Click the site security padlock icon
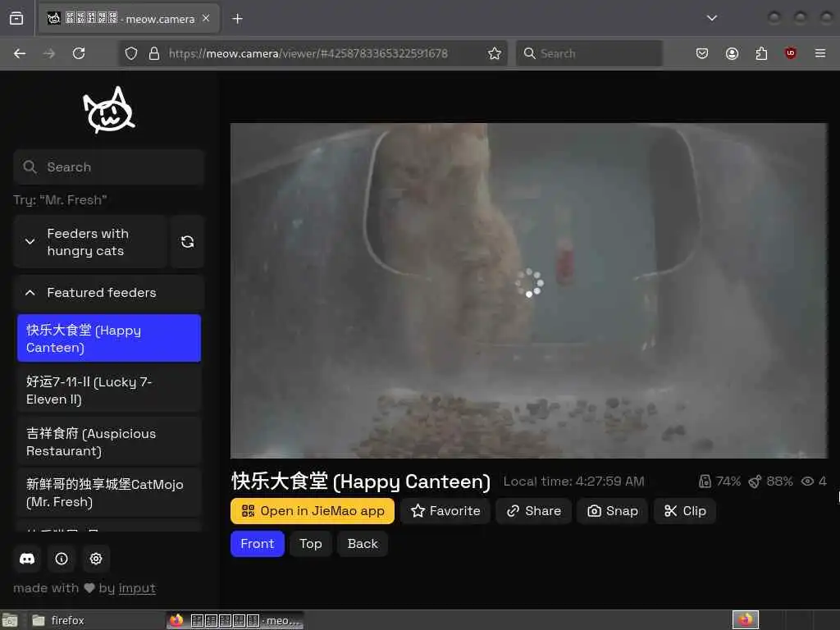This screenshot has width=840, height=630. pos(153,53)
